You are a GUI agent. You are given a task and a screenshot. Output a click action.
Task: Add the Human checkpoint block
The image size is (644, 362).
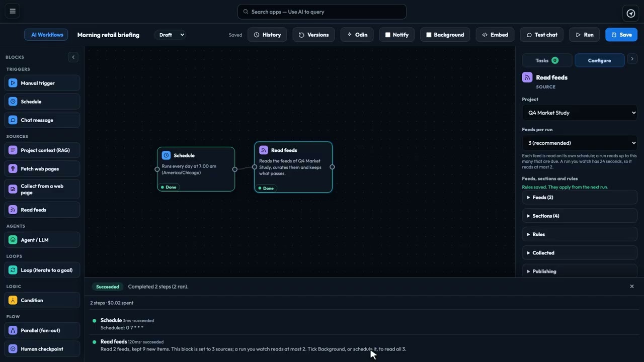click(x=42, y=349)
